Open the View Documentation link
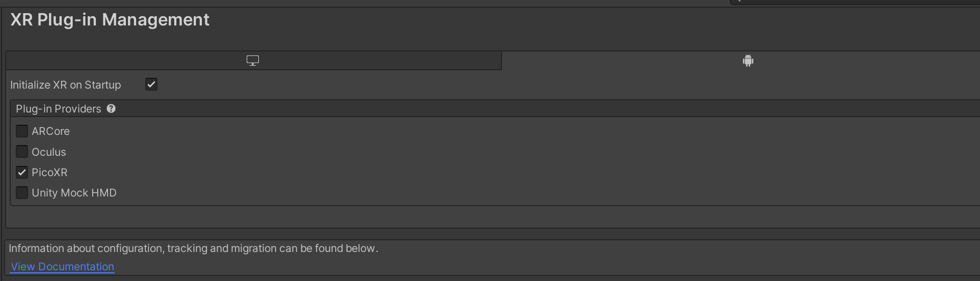 click(63, 267)
